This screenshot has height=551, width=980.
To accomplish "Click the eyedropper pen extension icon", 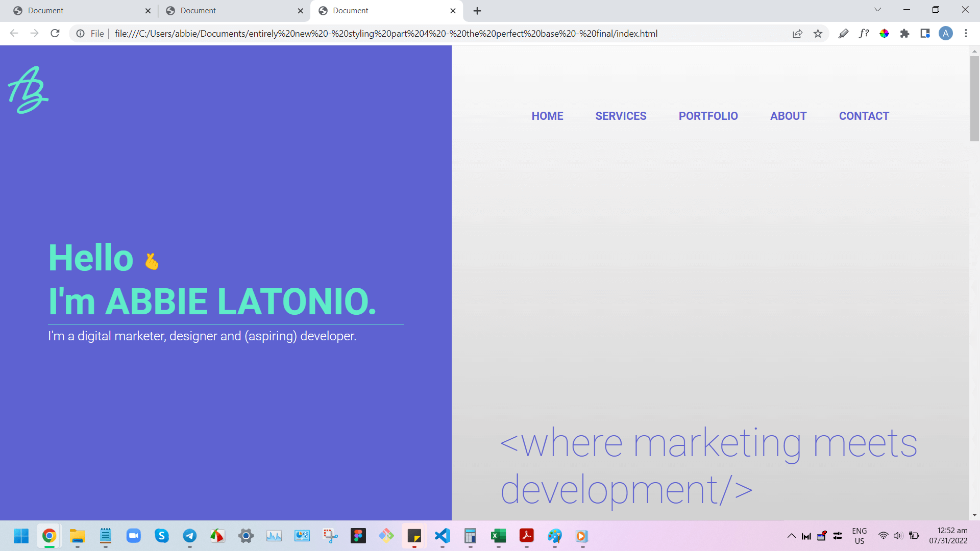I will [843, 34].
